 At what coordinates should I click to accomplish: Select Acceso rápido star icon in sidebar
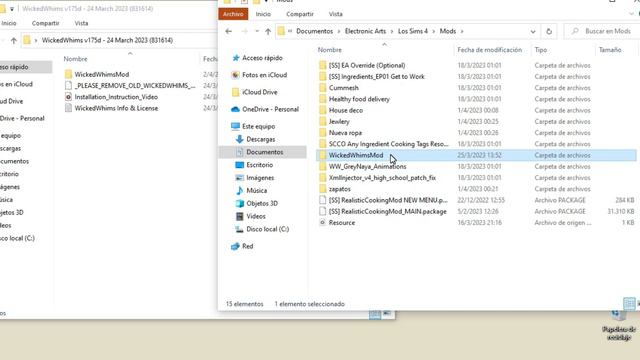click(x=236, y=58)
